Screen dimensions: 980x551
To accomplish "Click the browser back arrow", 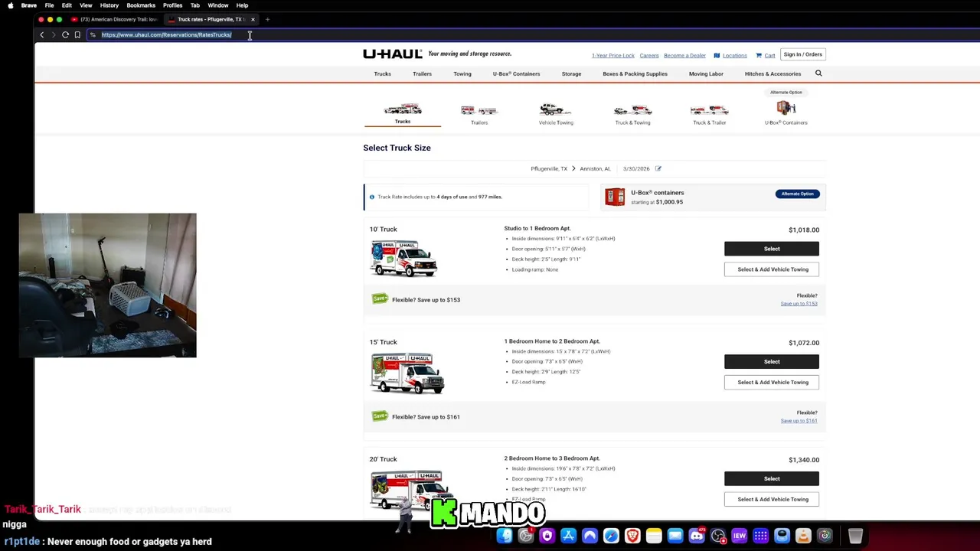I will click(x=42, y=34).
